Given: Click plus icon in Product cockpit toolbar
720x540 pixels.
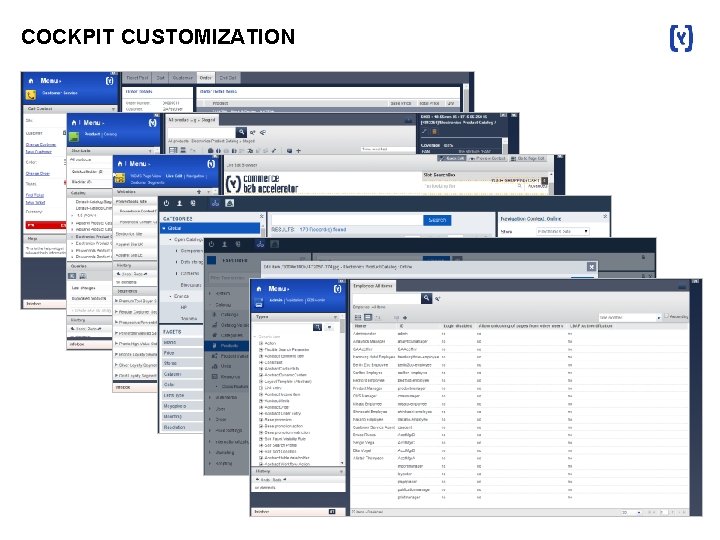Looking at the screenshot, I should [298, 151].
